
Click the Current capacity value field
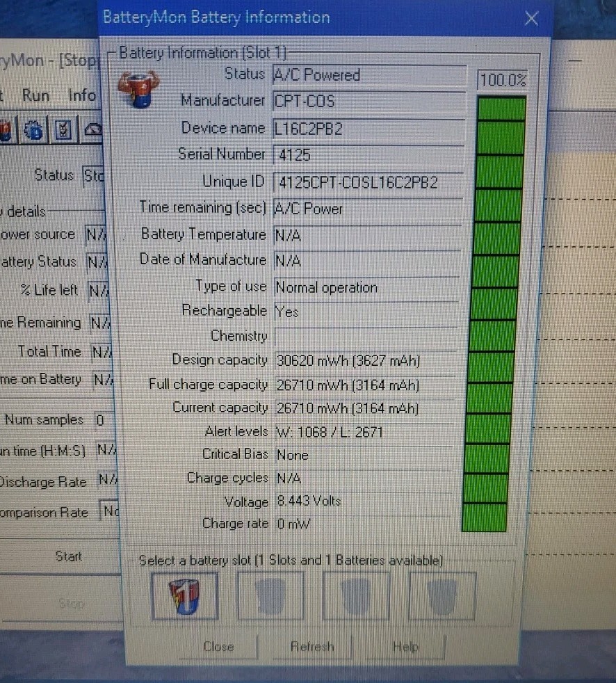click(x=364, y=408)
